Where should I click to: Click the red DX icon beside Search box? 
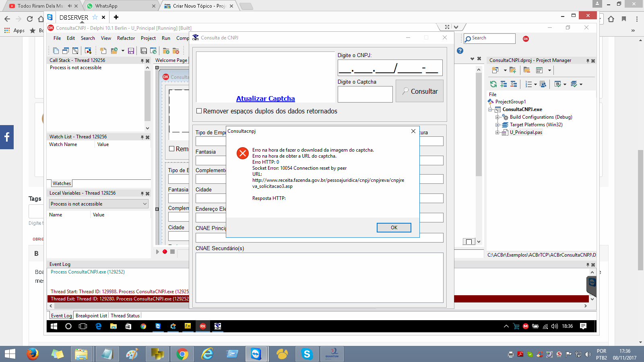[526, 39]
